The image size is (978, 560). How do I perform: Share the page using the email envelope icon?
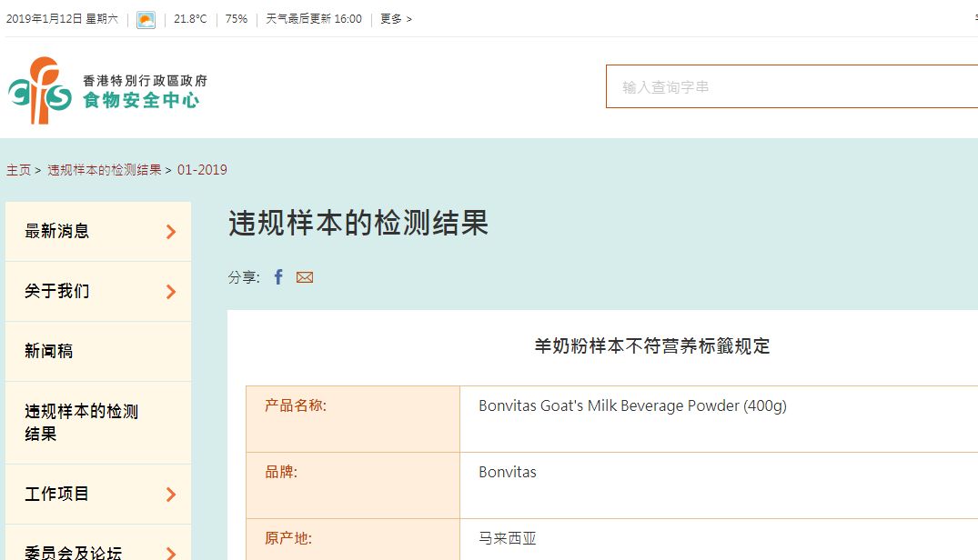coord(304,276)
